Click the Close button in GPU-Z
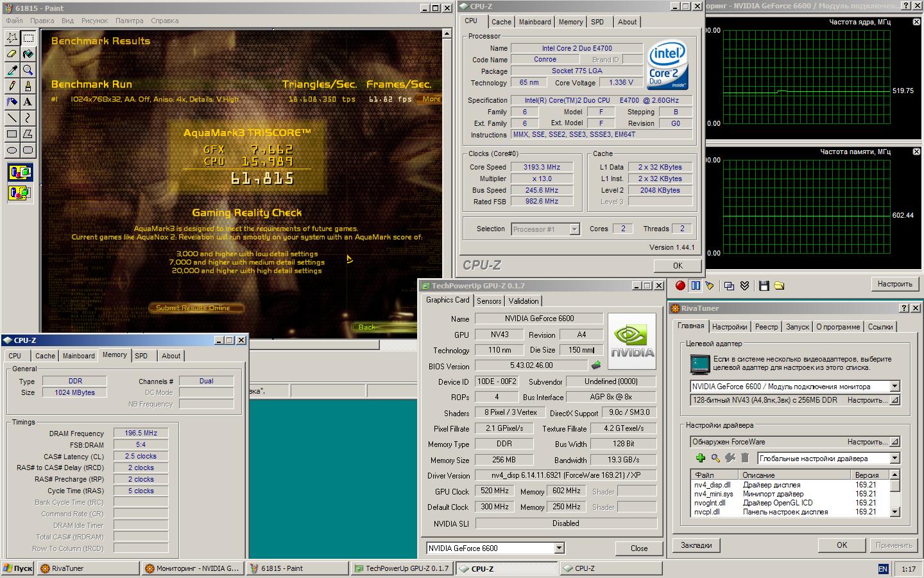Image resolution: width=924 pixels, height=578 pixels. 639,548
